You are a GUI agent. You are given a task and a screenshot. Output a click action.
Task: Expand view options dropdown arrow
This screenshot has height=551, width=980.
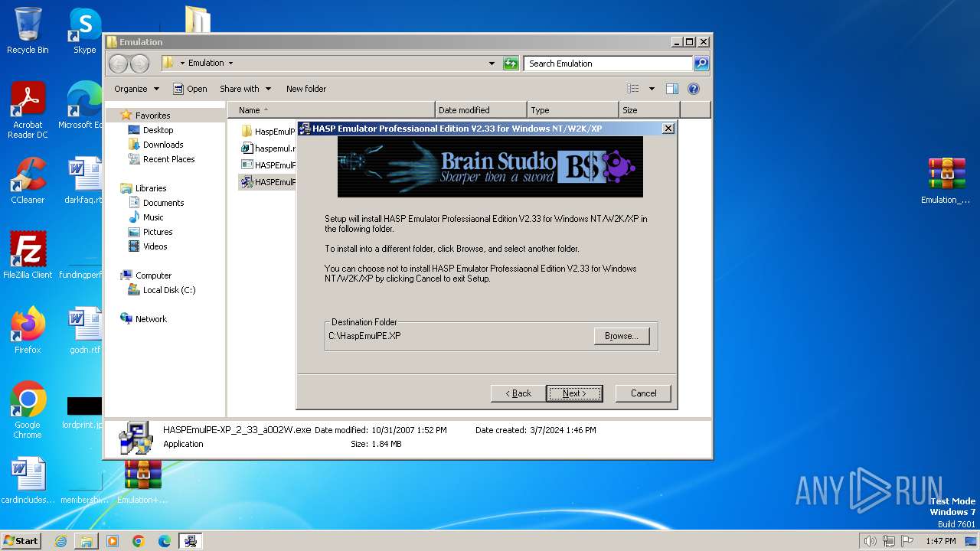tap(652, 89)
